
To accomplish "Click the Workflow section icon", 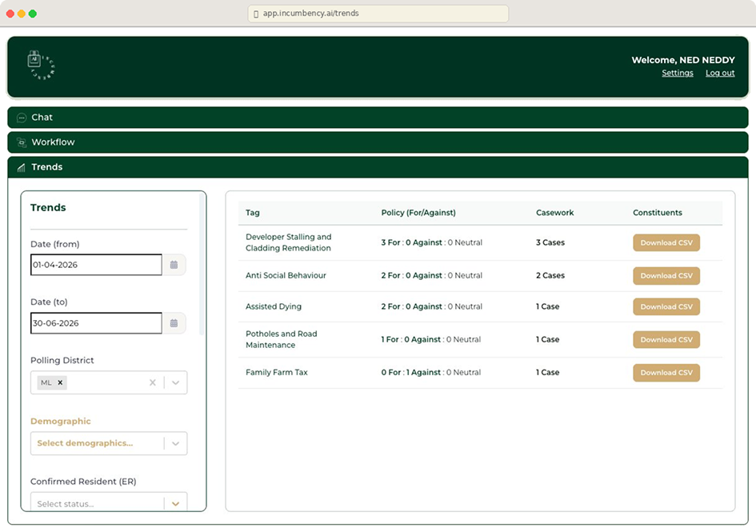I will pos(22,142).
